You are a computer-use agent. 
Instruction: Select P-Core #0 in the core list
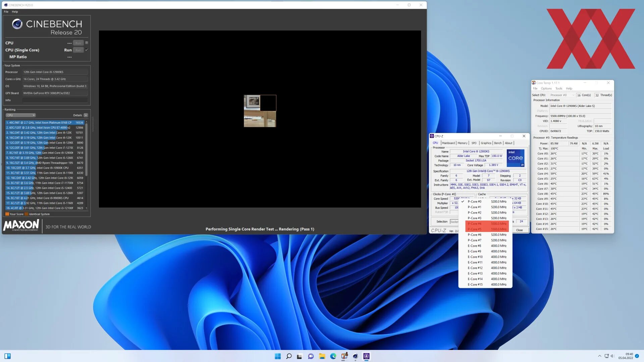click(x=474, y=202)
